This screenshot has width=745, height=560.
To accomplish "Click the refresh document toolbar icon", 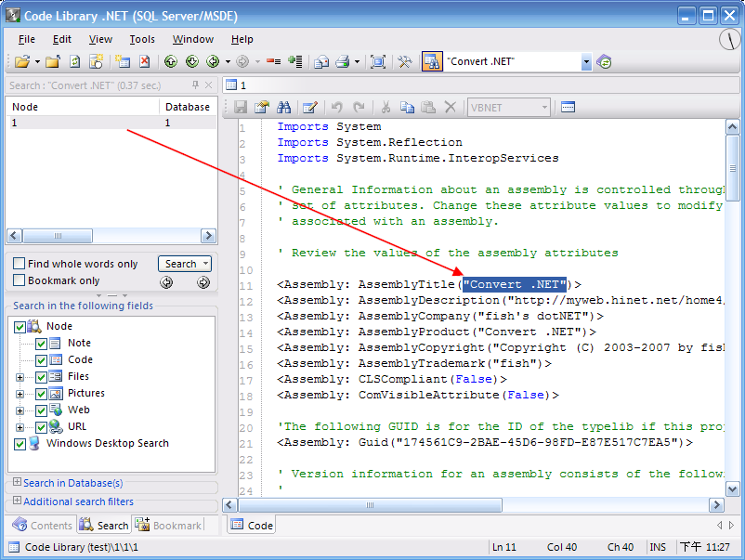I will click(x=74, y=61).
